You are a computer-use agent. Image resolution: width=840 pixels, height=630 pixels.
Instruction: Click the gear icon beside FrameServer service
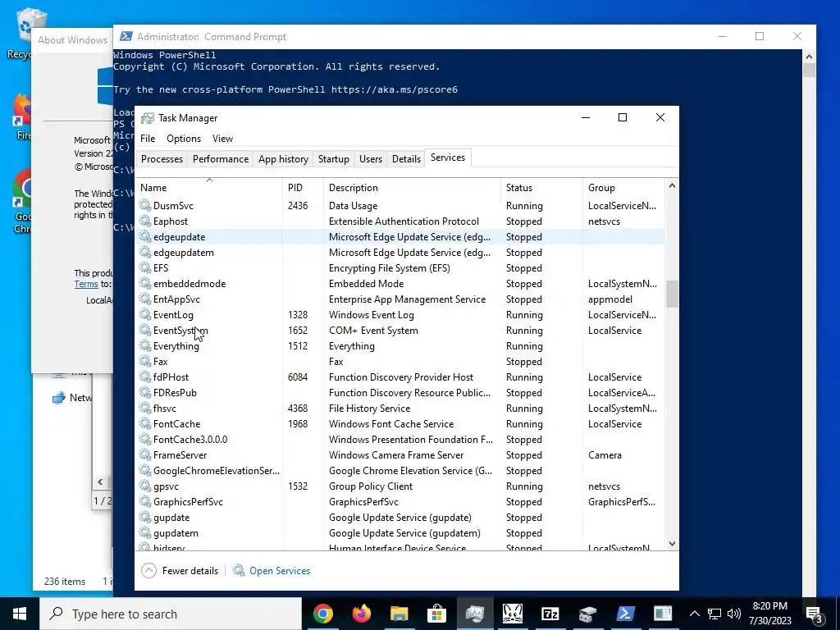pyautogui.click(x=145, y=454)
